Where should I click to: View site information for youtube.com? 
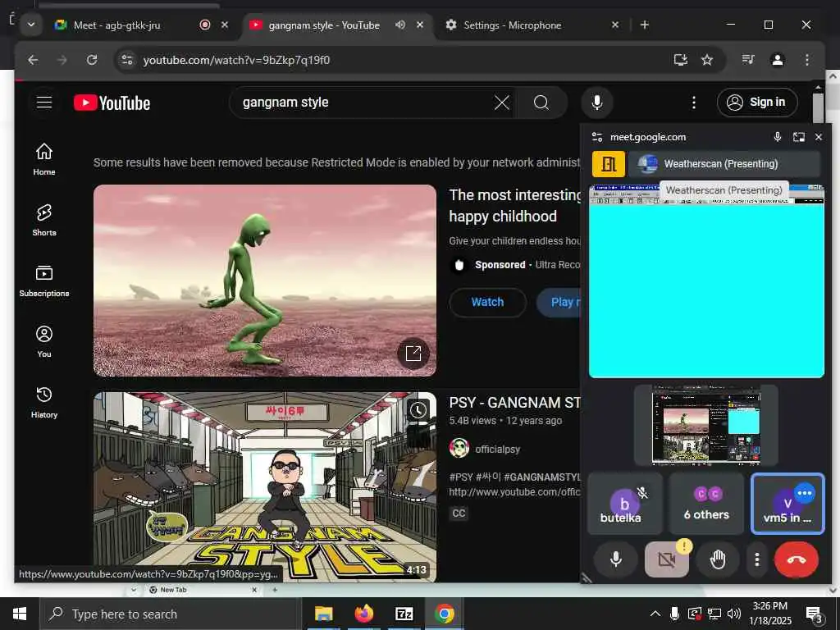coord(127,60)
